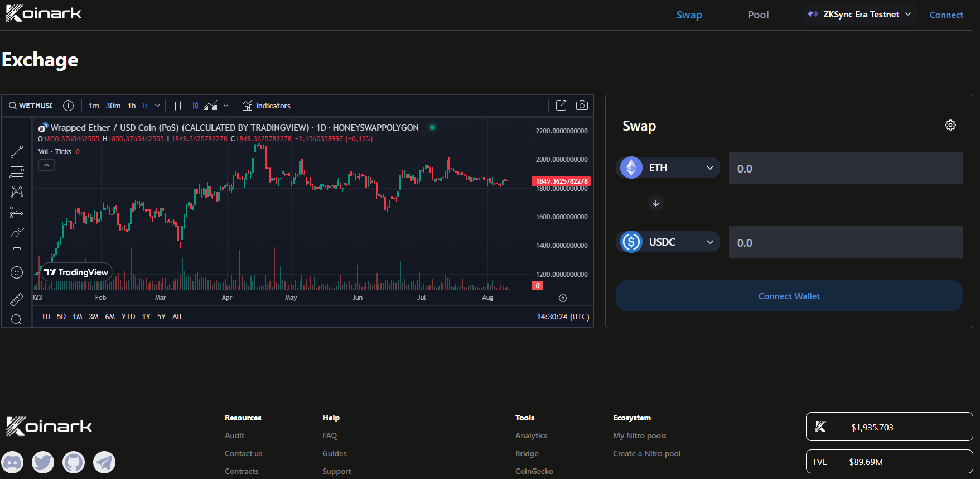Screen dimensions: 980x479
Task: Open the Telegram social icon
Action: [104, 462]
